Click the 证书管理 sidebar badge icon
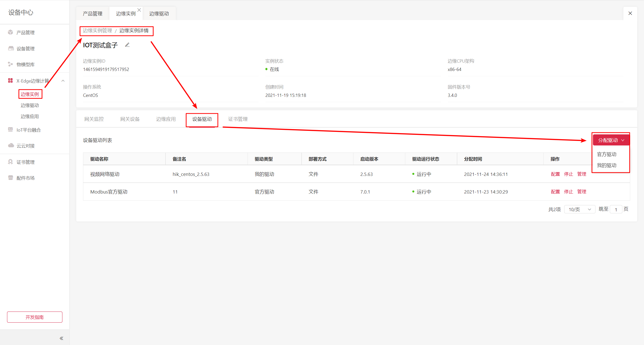This screenshot has width=644, height=345. point(10,162)
